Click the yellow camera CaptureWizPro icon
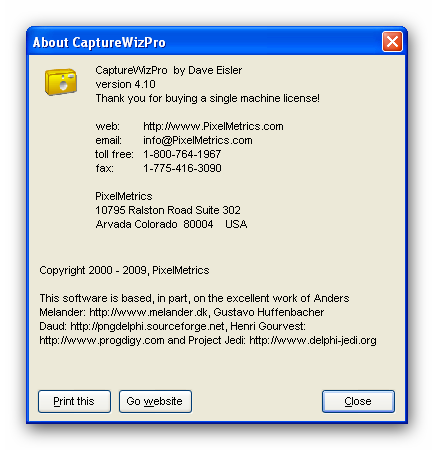Viewport: 434px width, 450px height. click(61, 82)
